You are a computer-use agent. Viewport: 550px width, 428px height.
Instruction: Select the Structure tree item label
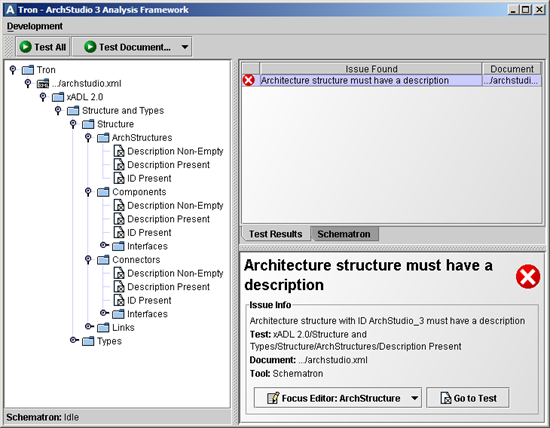[x=115, y=124]
